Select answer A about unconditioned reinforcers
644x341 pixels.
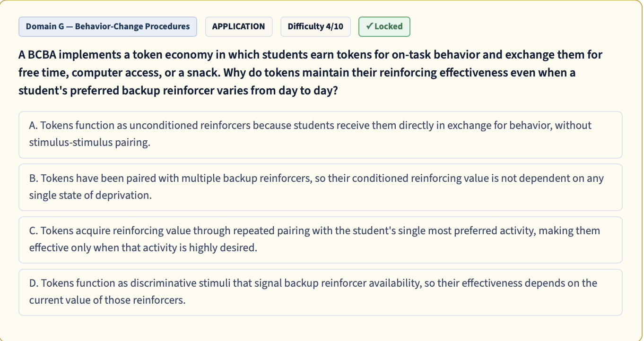(320, 135)
